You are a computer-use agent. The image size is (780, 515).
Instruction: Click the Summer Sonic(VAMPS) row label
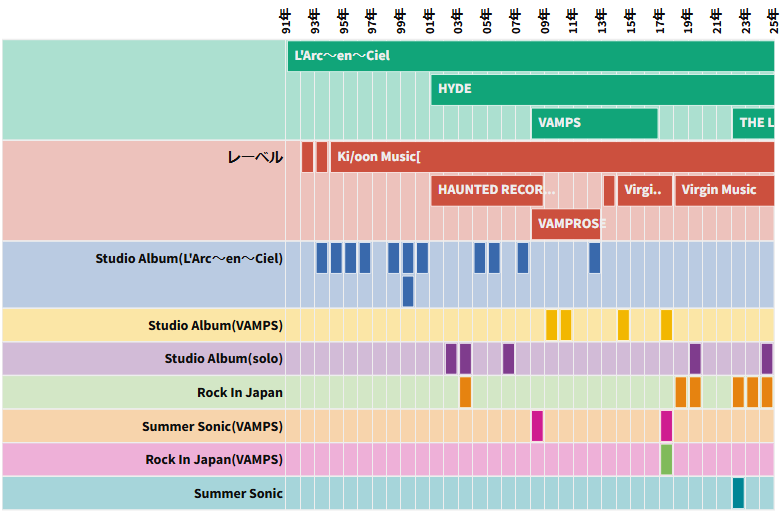click(212, 427)
